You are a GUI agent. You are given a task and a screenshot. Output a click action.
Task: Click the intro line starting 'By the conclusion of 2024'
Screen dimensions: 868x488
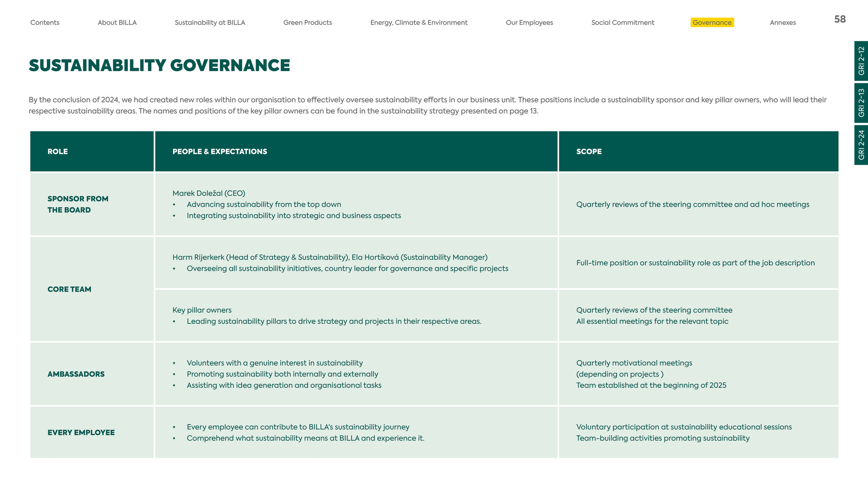coord(428,100)
